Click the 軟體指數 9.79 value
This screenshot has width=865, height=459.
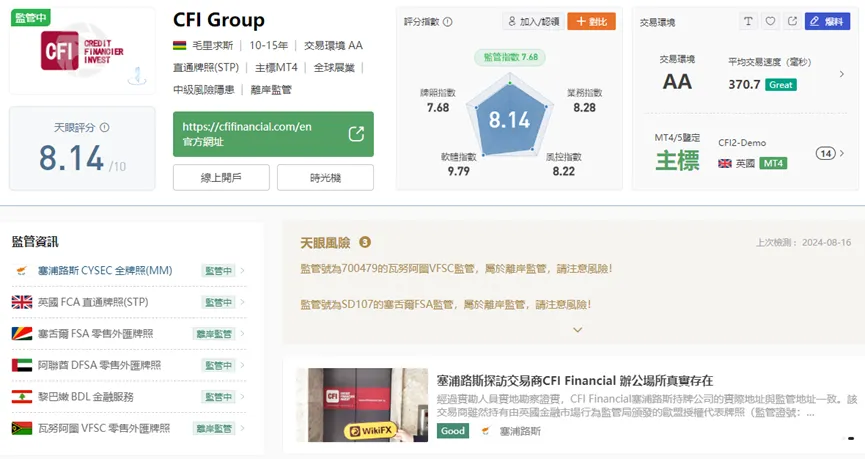coord(458,171)
